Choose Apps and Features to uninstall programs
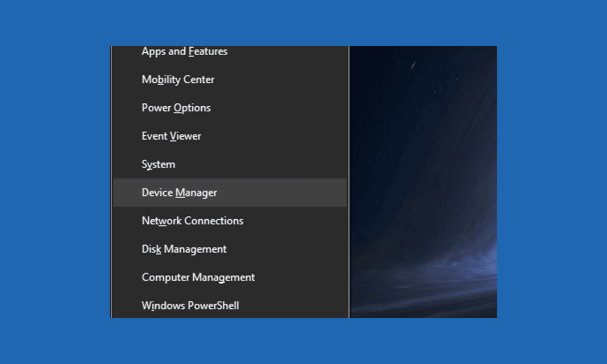The height and width of the screenshot is (364, 607). [x=184, y=51]
